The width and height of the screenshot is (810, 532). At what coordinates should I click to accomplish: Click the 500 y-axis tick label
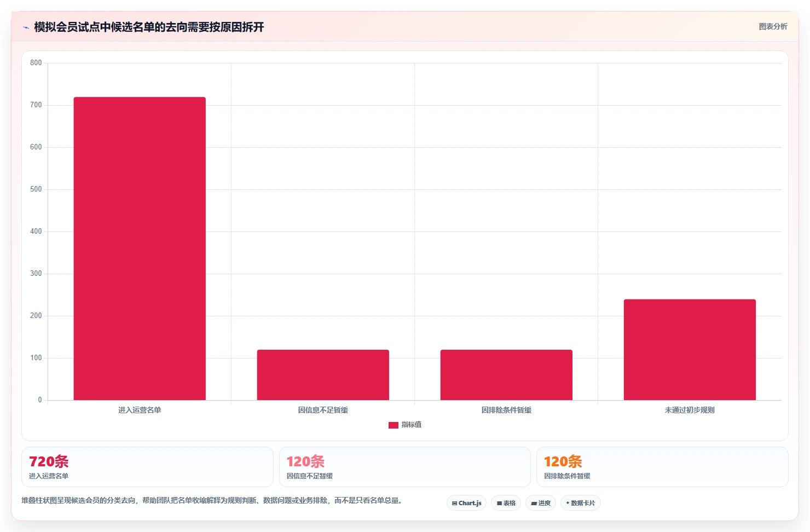point(36,189)
